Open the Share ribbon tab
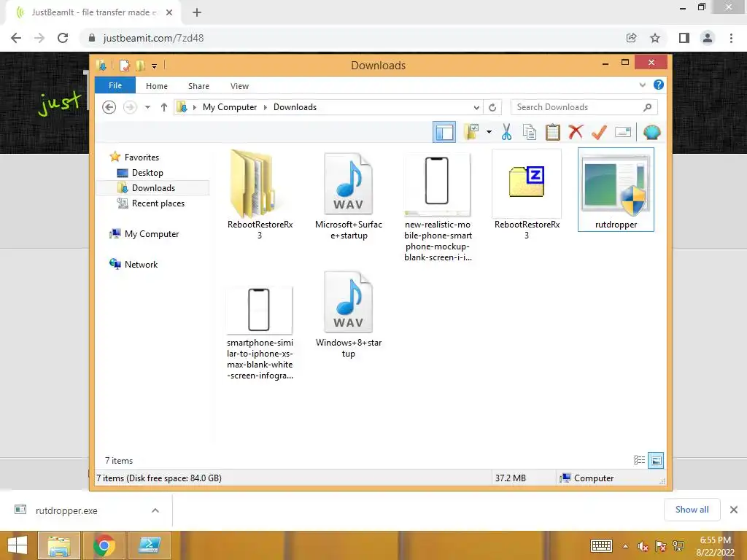 tap(198, 86)
